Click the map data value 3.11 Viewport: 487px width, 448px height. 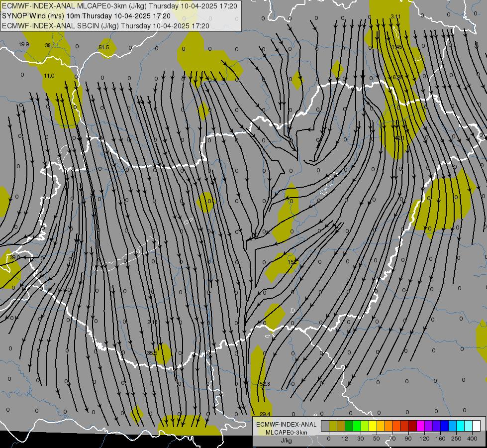[x=395, y=16]
